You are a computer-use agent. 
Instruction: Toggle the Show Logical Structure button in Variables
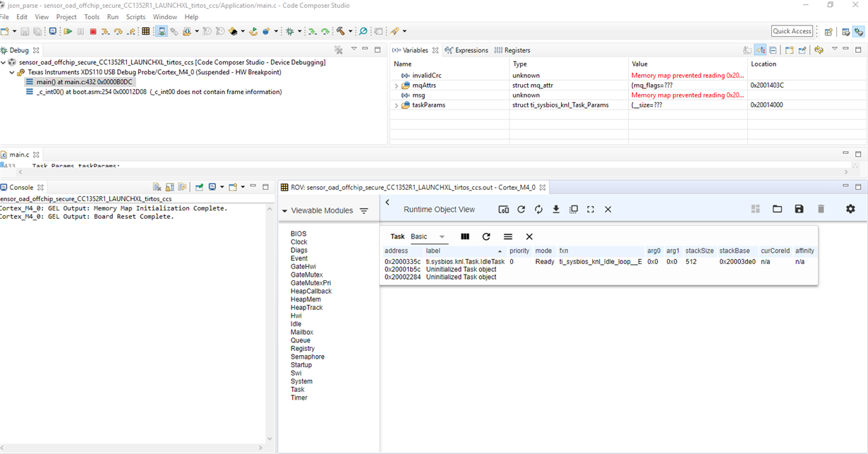(761, 50)
